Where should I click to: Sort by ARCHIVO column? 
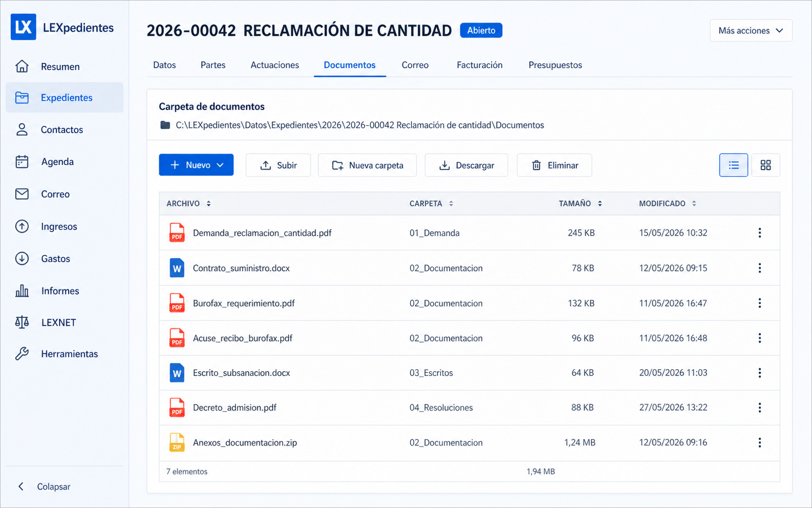point(188,203)
